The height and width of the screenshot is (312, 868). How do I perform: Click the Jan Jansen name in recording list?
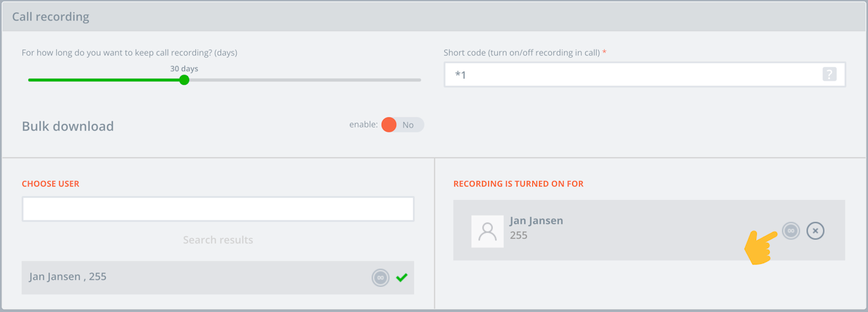(536, 221)
